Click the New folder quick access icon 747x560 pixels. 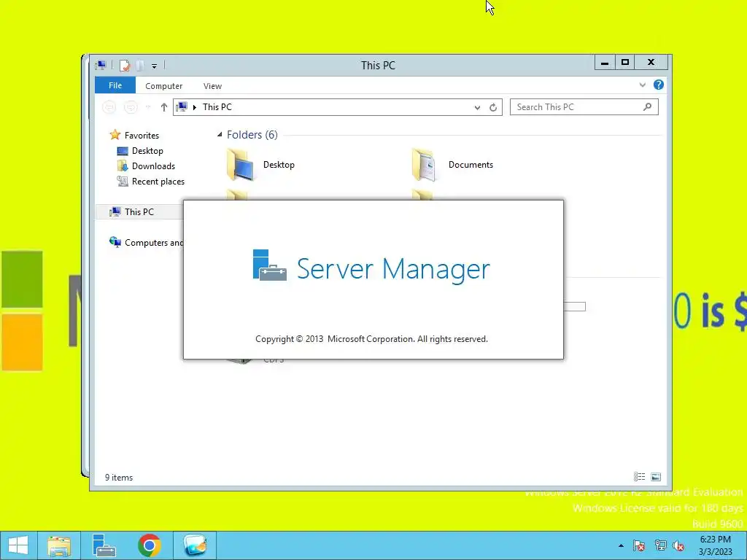tap(140, 66)
